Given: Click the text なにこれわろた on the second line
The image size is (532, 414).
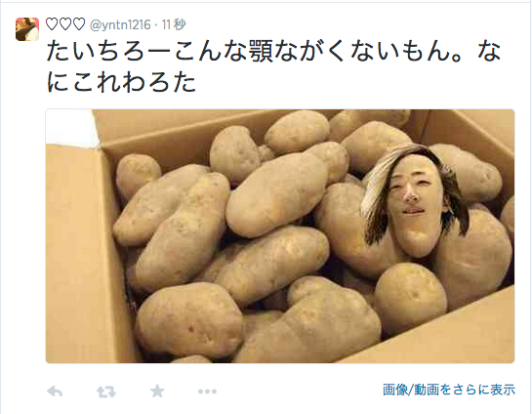Looking at the screenshot, I should 121,82.
